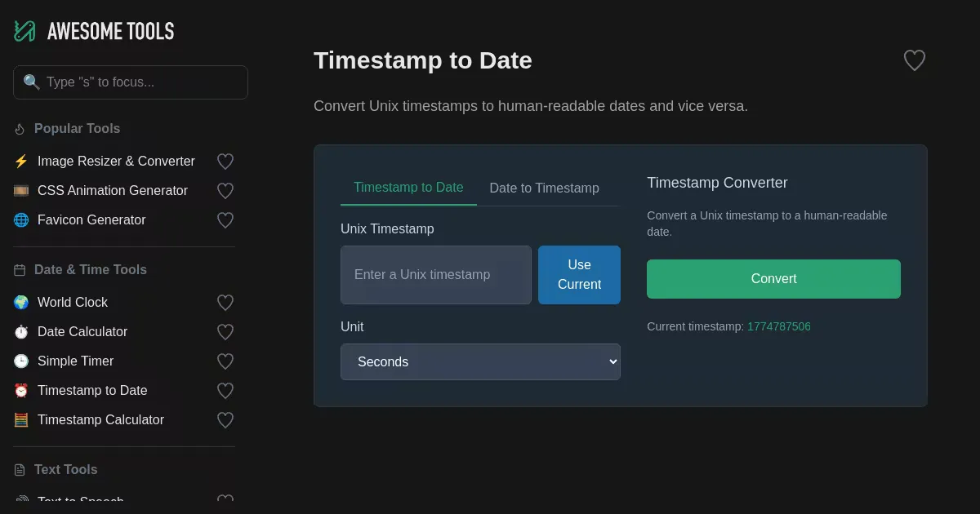Image resolution: width=980 pixels, height=514 pixels.
Task: Open the lightning Image Resizer & Converter icon
Action: [x=21, y=162]
